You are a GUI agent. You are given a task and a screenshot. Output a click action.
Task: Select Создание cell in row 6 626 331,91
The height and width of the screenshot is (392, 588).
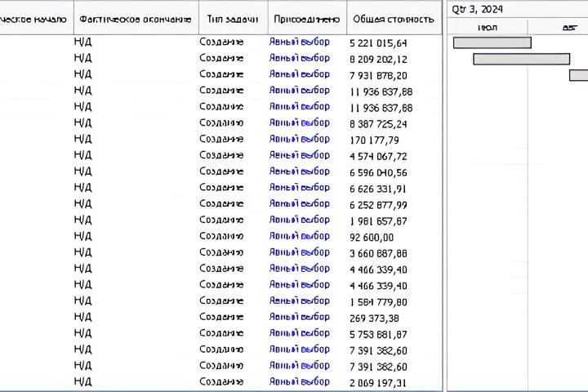221,187
